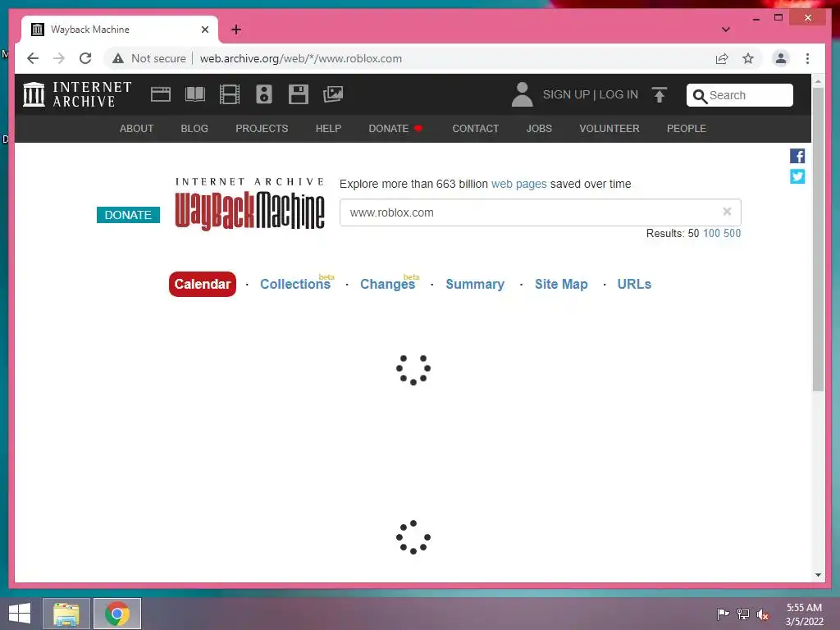The width and height of the screenshot is (840, 630).
Task: Open the CONTACT menu item
Action: 475,129
